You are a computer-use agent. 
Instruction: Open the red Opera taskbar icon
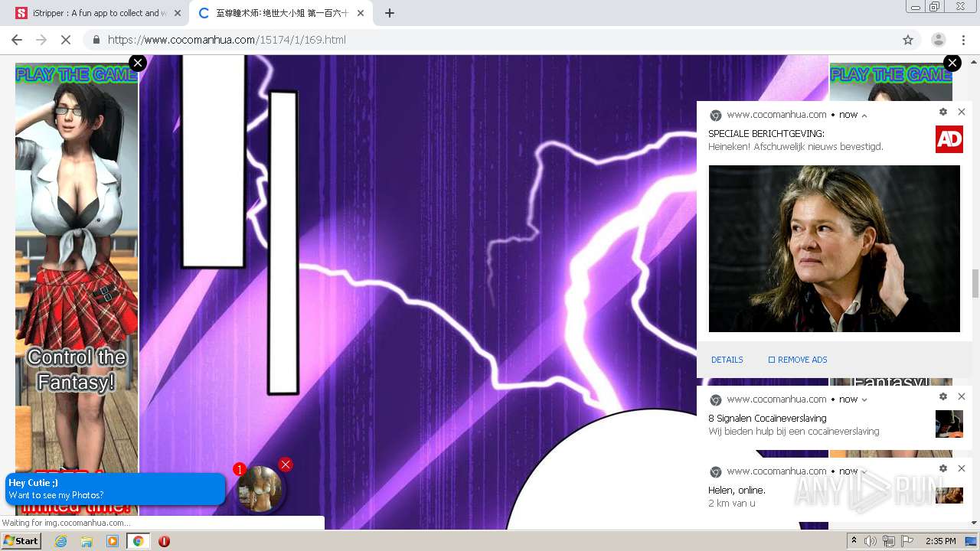coord(164,541)
